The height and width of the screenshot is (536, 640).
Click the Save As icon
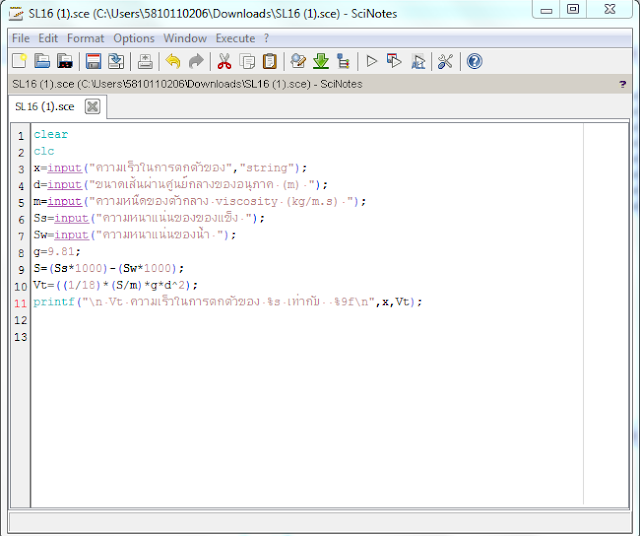click(116, 61)
